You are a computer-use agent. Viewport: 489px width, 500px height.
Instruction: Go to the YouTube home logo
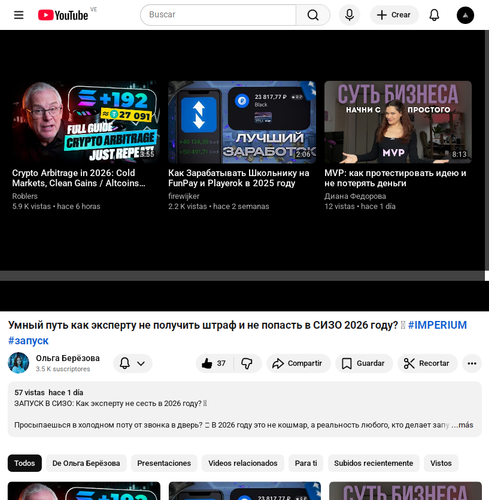coord(63,15)
